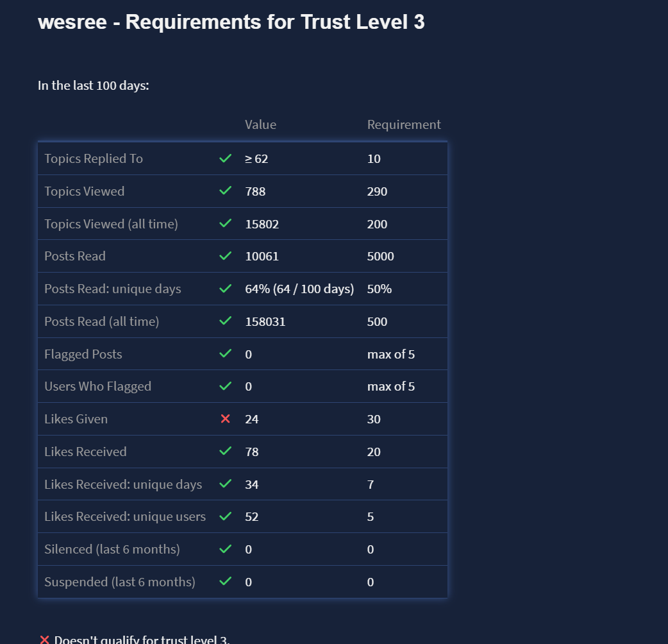Click the checkmark for Posts Read 10061
Screen dimensions: 668x644
225,256
